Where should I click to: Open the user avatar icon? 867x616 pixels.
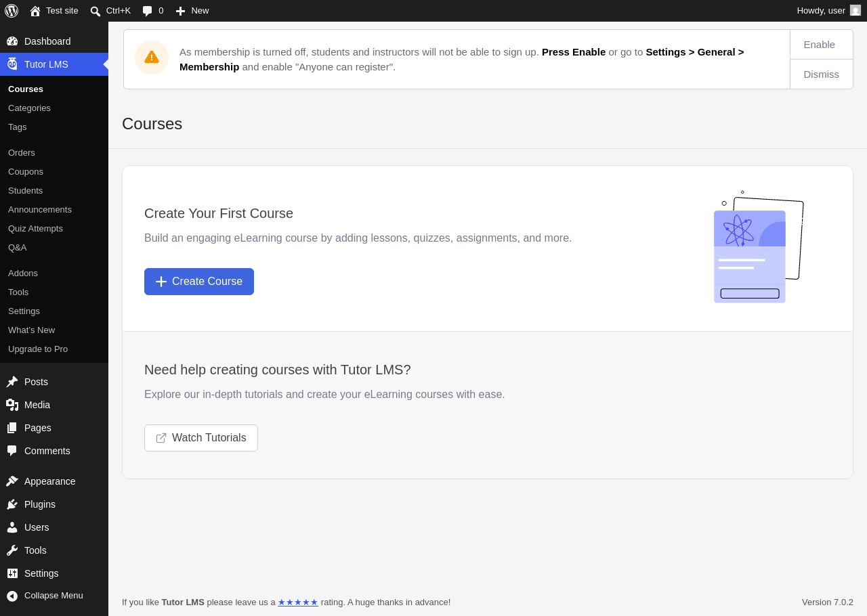pyautogui.click(x=855, y=10)
